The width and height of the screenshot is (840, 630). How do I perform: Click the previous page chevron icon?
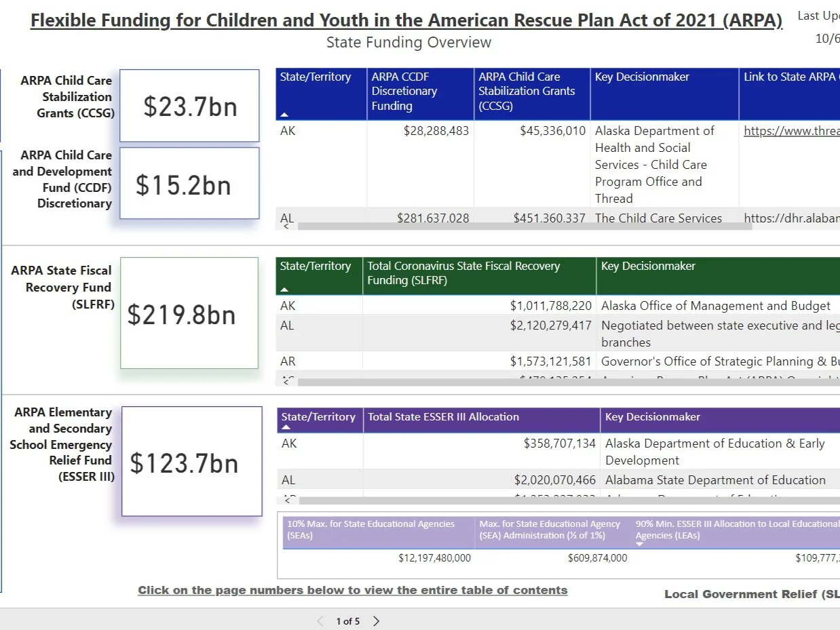[x=319, y=621]
